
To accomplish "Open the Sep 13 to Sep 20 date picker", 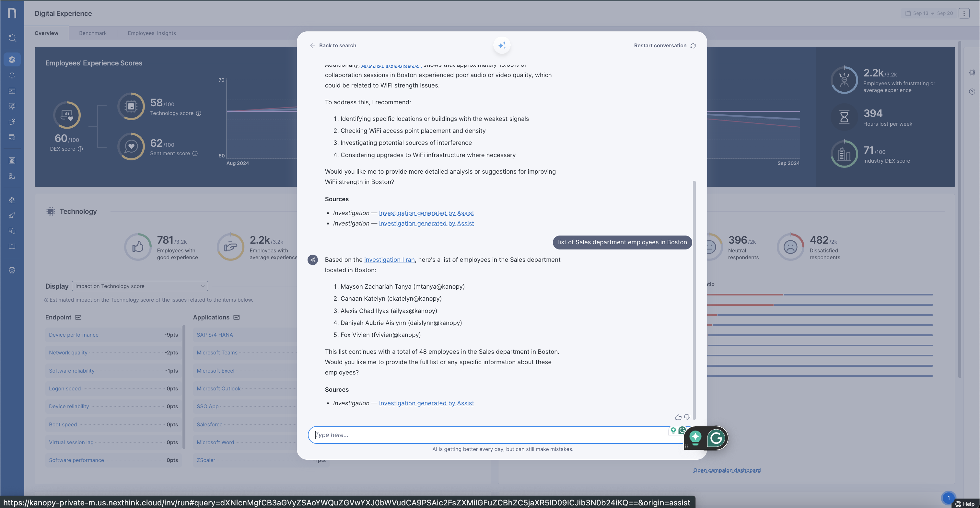I will tap(929, 13).
